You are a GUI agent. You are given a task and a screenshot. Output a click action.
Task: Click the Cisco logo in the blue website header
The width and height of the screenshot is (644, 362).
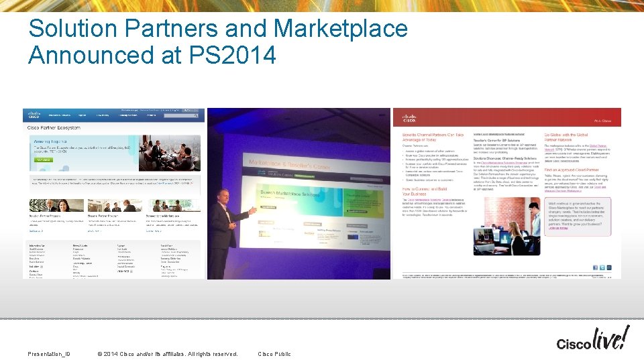click(34, 115)
